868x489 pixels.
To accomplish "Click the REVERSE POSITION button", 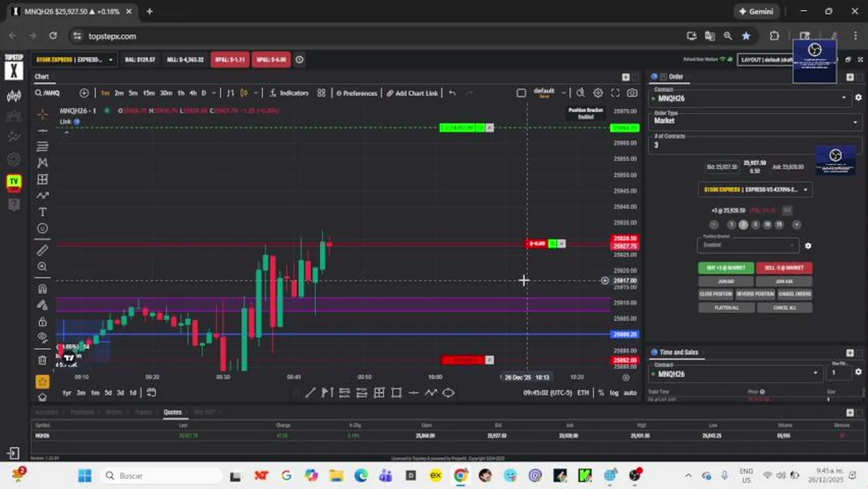I will pos(755,294).
